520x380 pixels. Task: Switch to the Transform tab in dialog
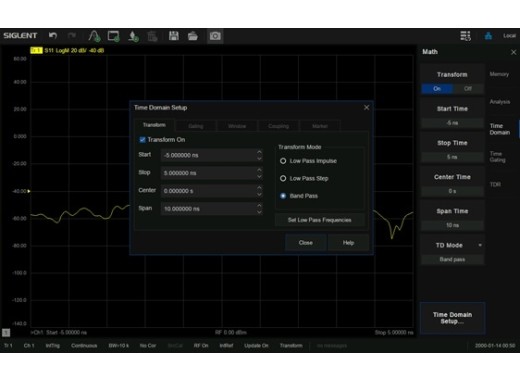pyautogui.click(x=154, y=125)
